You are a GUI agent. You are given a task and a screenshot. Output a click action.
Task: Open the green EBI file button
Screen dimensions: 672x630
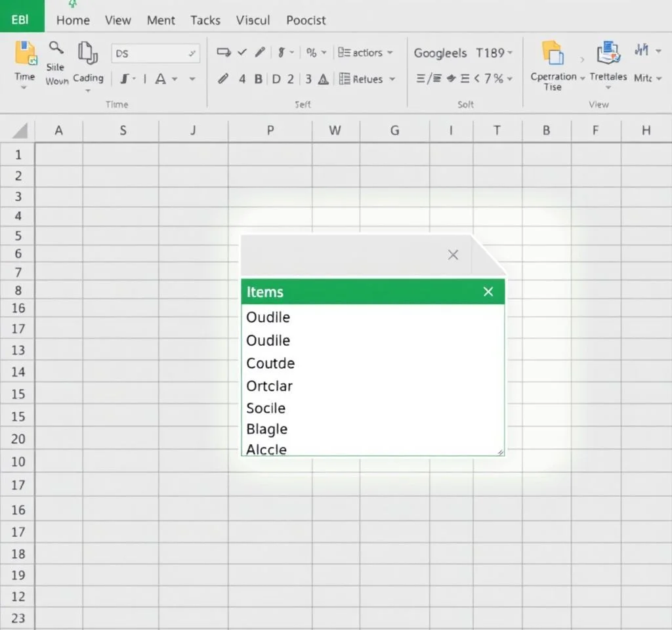point(21,18)
